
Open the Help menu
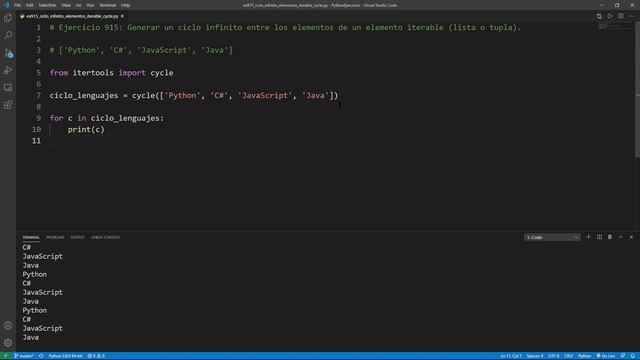125,5
